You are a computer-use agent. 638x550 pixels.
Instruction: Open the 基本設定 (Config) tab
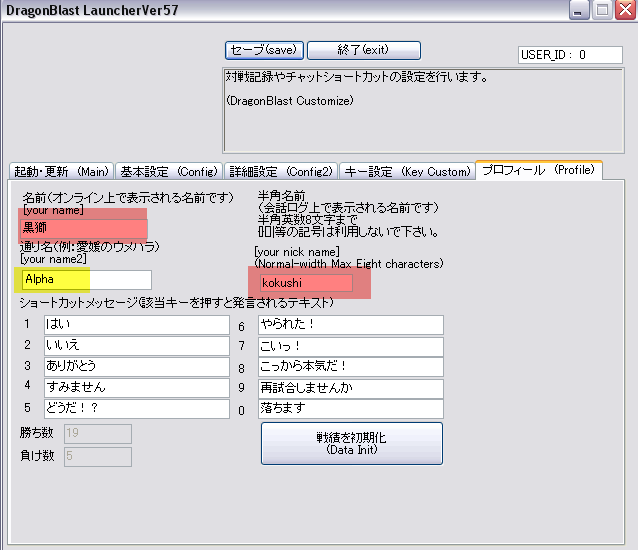169,171
